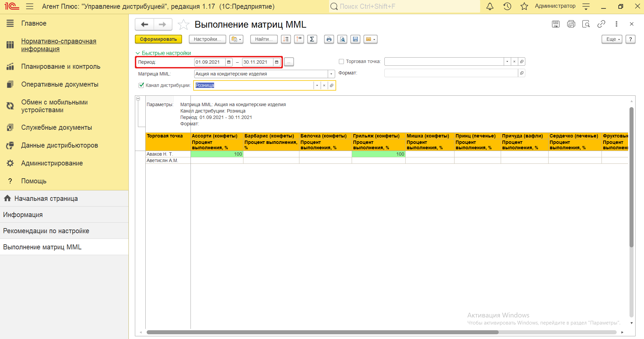This screenshot has height=339, width=644.
Task: Open the Формат field's selection form icon
Action: point(522,73)
